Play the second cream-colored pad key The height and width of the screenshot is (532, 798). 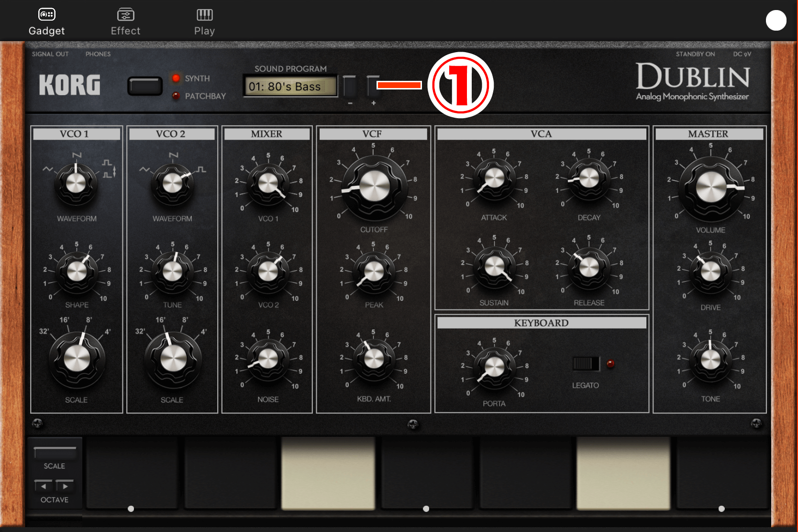(623, 473)
